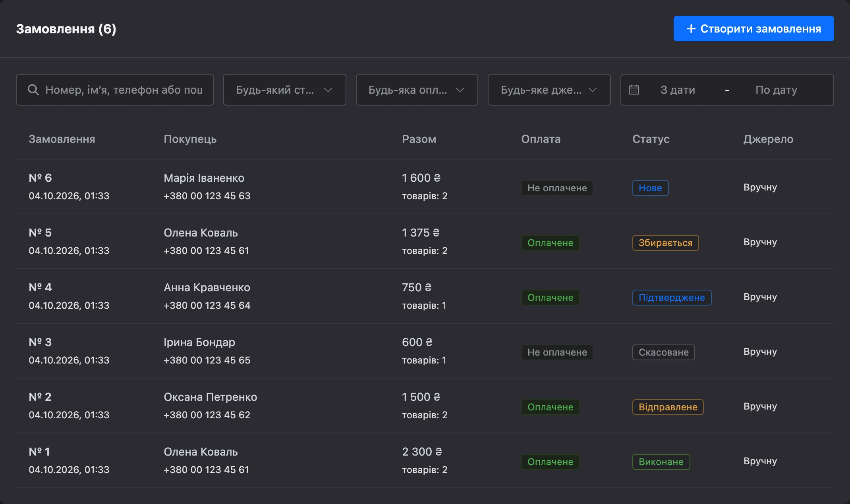
Task: Click the Відправлене status badge
Action: pyautogui.click(x=668, y=407)
